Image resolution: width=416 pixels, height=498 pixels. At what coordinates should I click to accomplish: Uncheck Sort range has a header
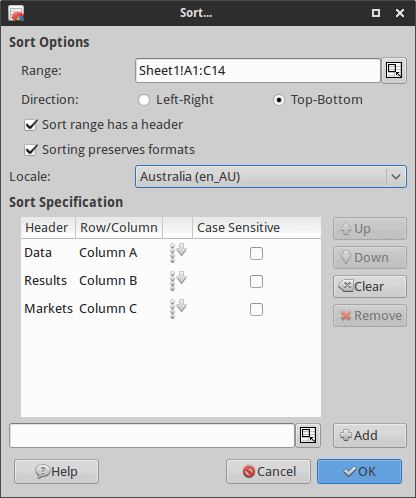point(31,125)
